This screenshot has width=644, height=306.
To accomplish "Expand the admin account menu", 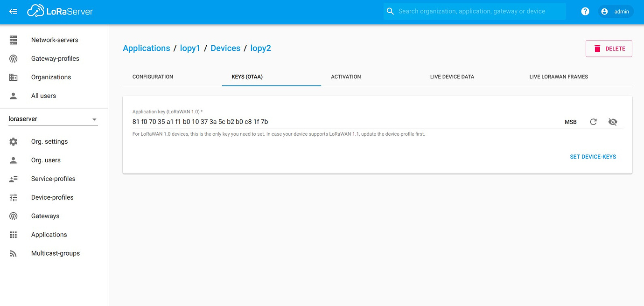I will point(616,11).
